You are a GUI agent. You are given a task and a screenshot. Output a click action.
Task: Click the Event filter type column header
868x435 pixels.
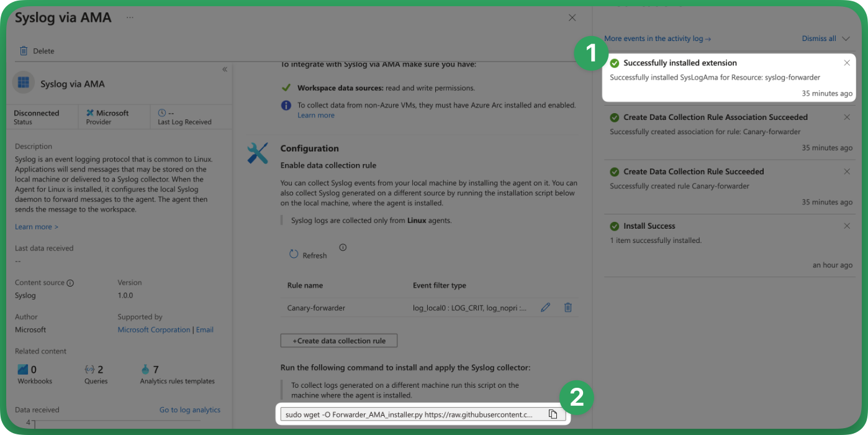click(440, 286)
